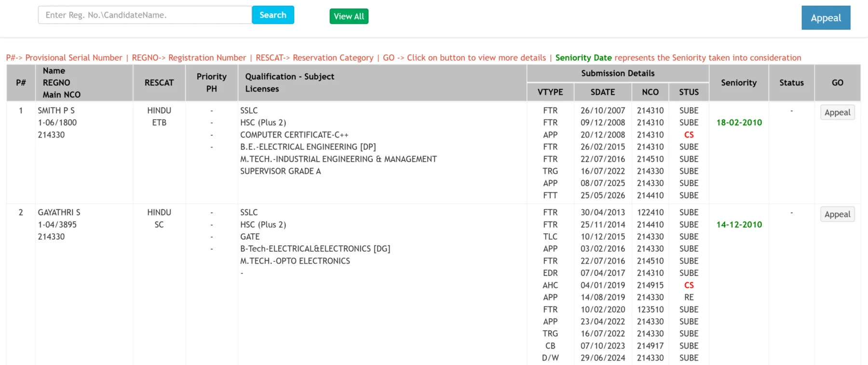Click the Priority PH column header
The image size is (868, 365).
coord(212,82)
